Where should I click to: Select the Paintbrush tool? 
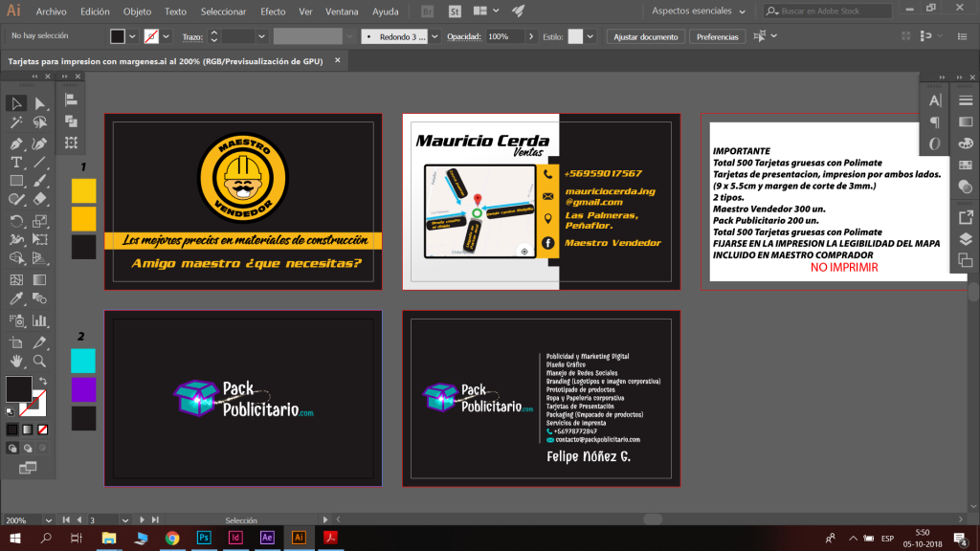(40, 181)
